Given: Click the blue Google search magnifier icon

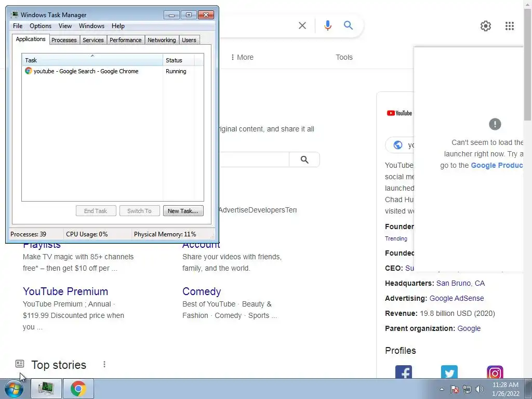Looking at the screenshot, I should point(348,25).
